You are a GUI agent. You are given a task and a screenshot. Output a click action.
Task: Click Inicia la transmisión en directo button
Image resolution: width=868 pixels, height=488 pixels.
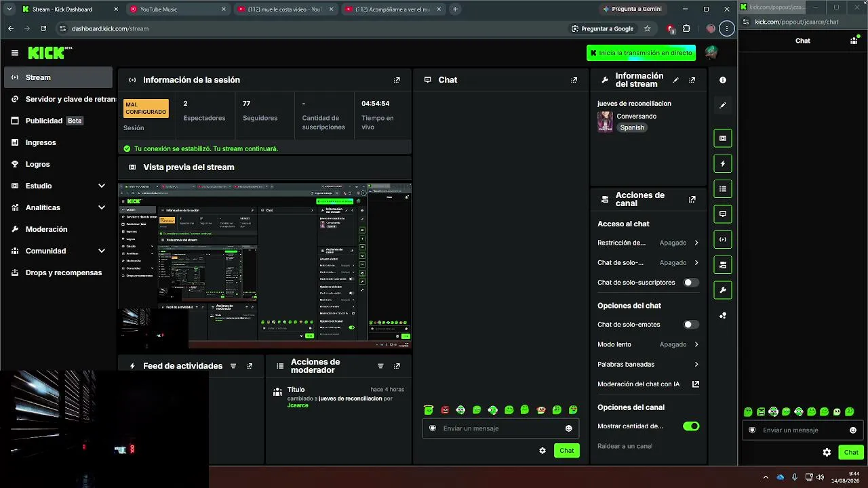(x=641, y=53)
